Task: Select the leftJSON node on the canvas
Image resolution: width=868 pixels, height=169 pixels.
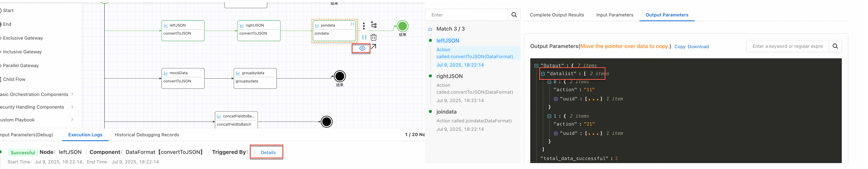Action: 183,31
